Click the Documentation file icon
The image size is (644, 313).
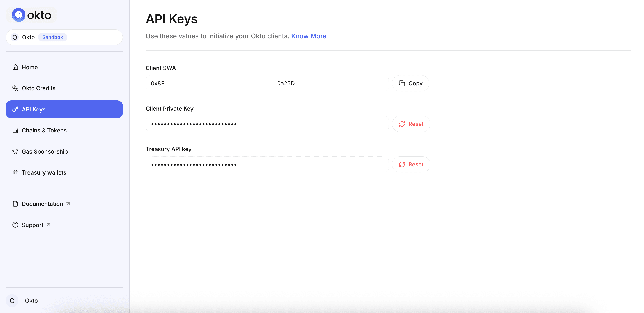pos(15,204)
